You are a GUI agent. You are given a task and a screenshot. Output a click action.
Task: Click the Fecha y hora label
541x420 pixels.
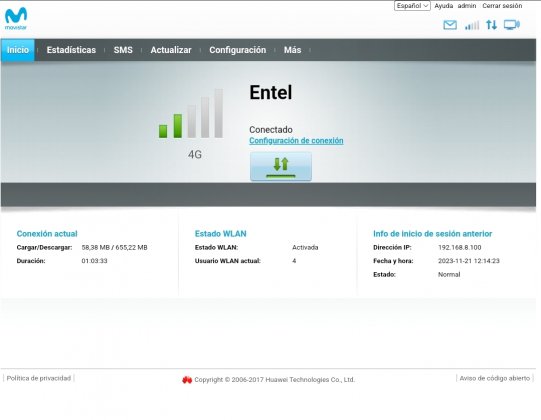[393, 261]
